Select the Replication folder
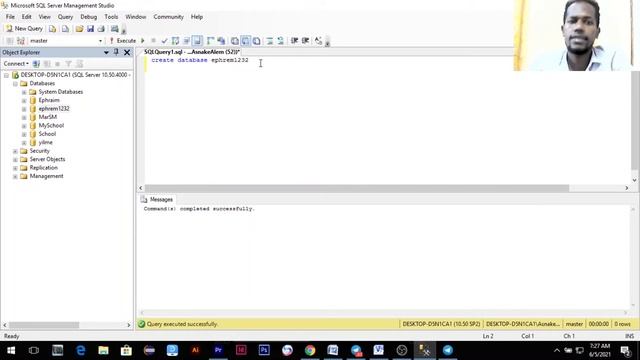Screen dimensions: 640x360 click(43, 168)
